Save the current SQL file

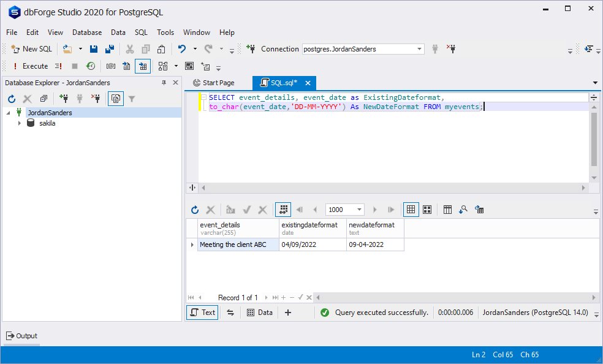[93, 48]
